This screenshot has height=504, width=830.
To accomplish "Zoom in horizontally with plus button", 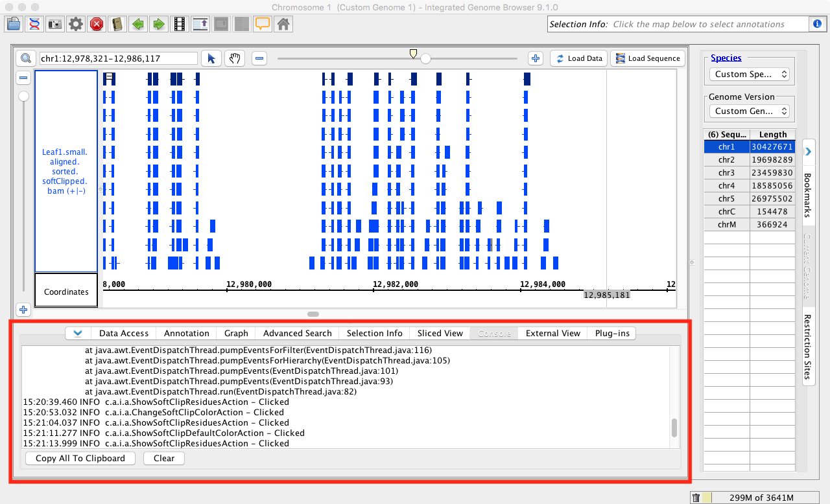I will (536, 58).
